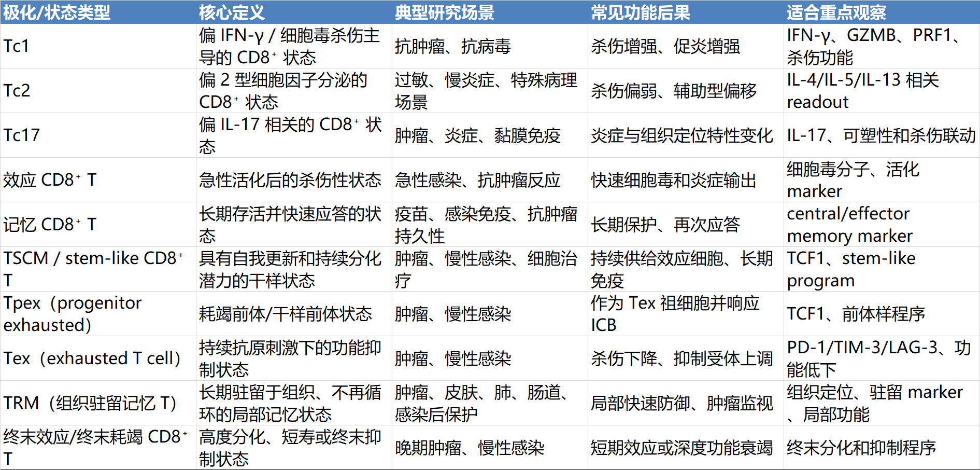Select the 核心定义 header cell
Image resolution: width=980 pixels, height=470 pixels.
pos(232,12)
